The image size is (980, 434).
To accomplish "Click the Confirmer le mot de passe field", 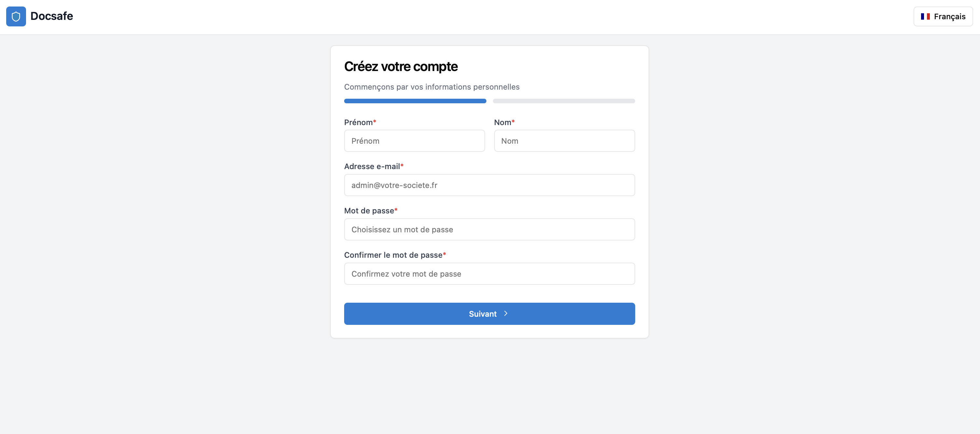I will [x=489, y=274].
